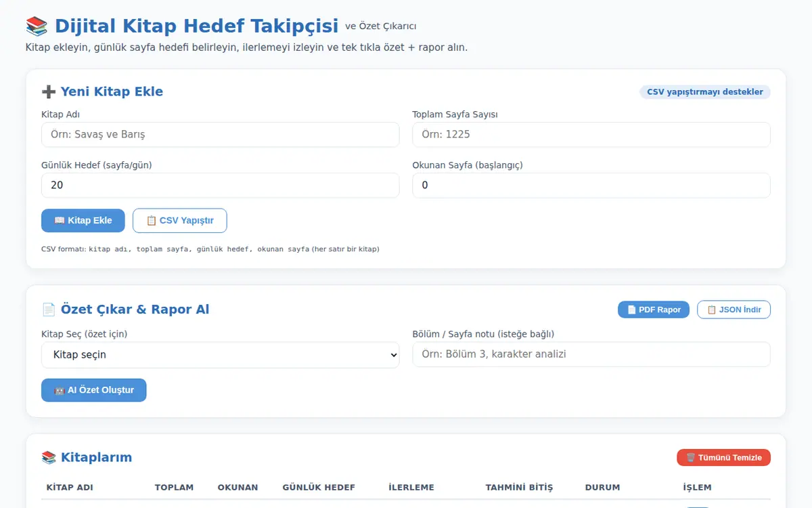Image resolution: width=812 pixels, height=508 pixels.
Task: Click the OKUNAN column header
Action: [x=238, y=488]
